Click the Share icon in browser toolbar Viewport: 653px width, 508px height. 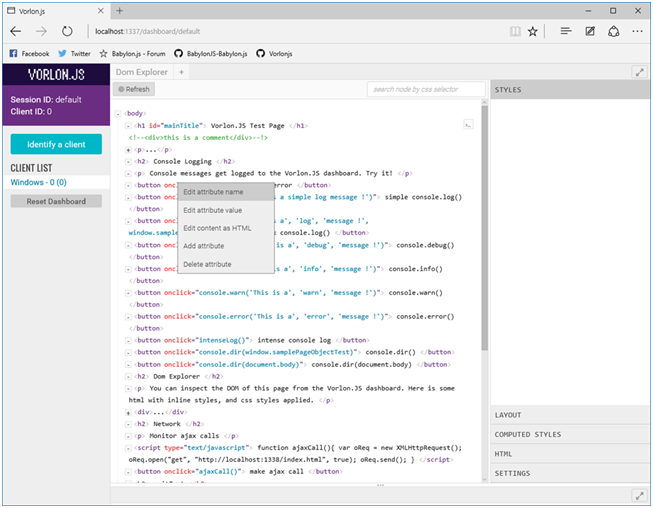point(613,31)
